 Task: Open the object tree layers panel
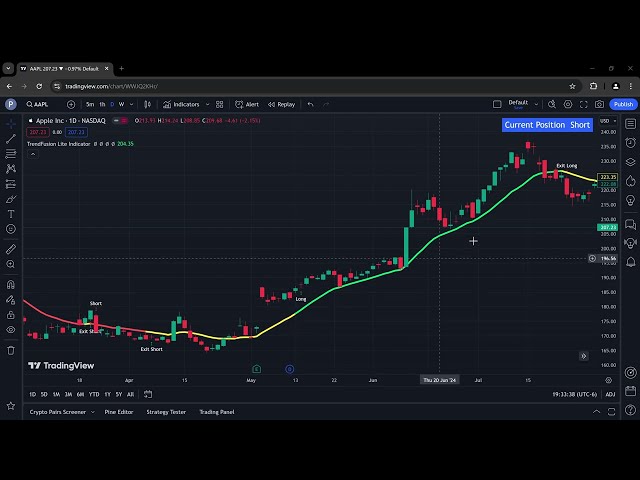(x=630, y=162)
